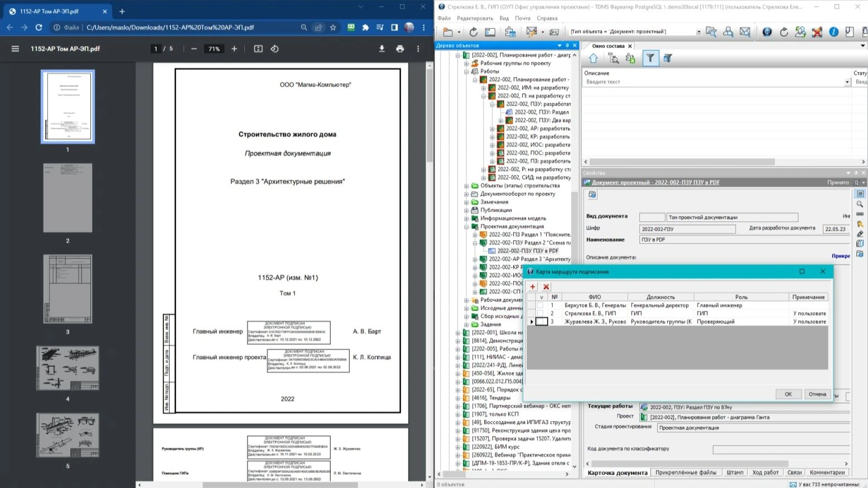The width and height of the screenshot is (868, 488).
Task: Click the PDF viewer download icon
Action: (382, 49)
